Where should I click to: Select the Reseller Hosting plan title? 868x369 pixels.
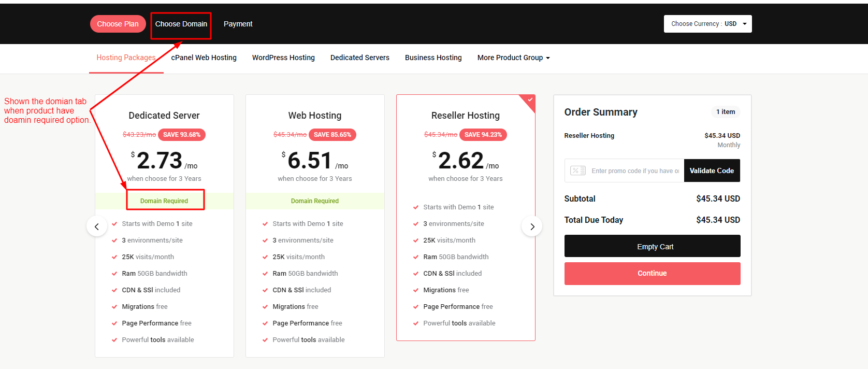[466, 116]
